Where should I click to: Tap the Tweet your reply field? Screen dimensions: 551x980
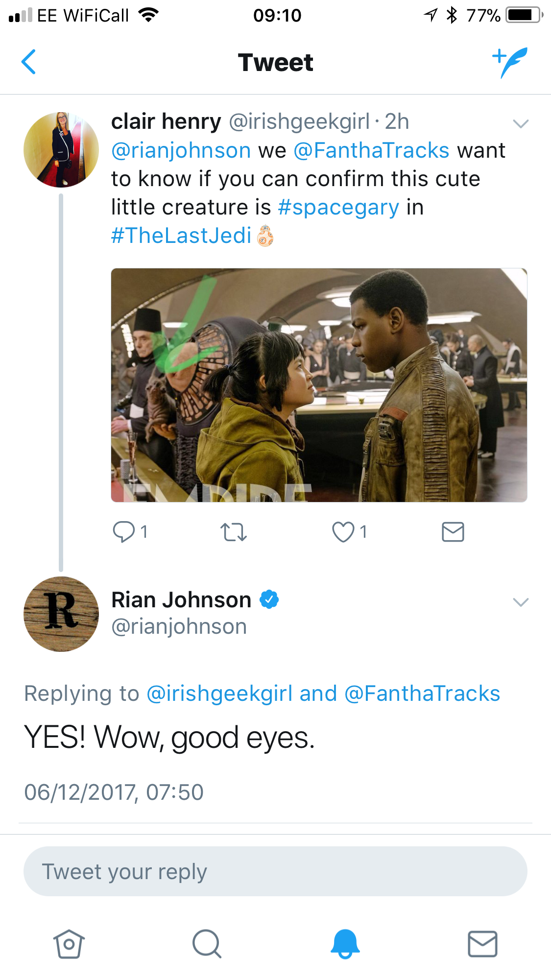(x=275, y=871)
